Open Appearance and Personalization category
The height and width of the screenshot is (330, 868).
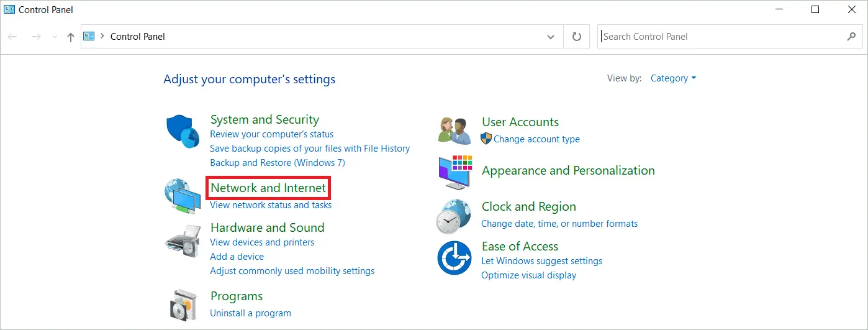point(568,170)
